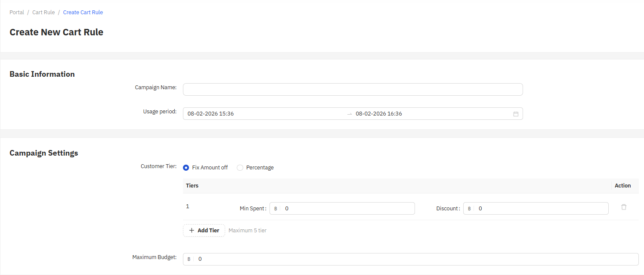The width and height of the screenshot is (644, 275).
Task: Choose the Percentage discount type
Action: [x=240, y=168]
